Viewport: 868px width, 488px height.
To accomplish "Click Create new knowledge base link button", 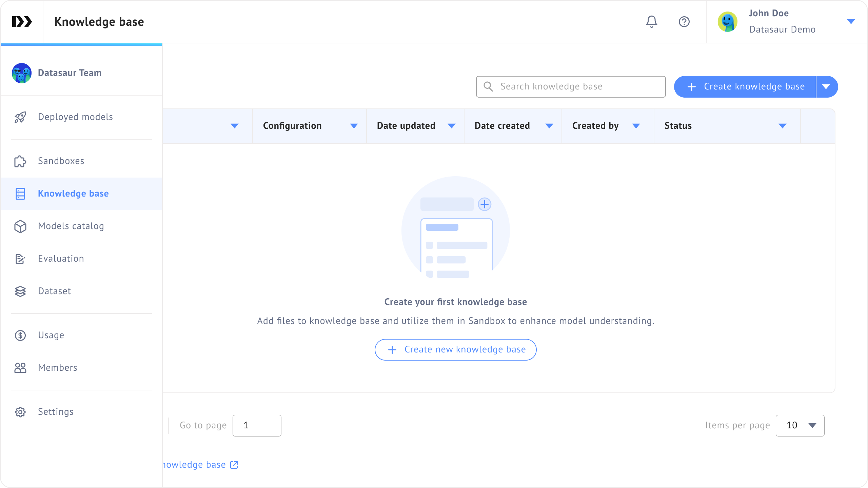I will click(455, 350).
